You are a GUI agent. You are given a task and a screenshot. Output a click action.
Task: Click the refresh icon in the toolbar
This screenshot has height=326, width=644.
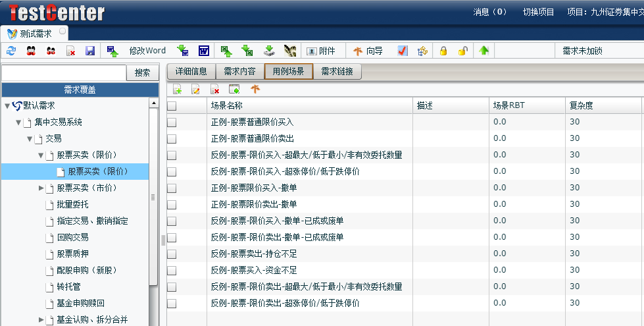tap(11, 51)
